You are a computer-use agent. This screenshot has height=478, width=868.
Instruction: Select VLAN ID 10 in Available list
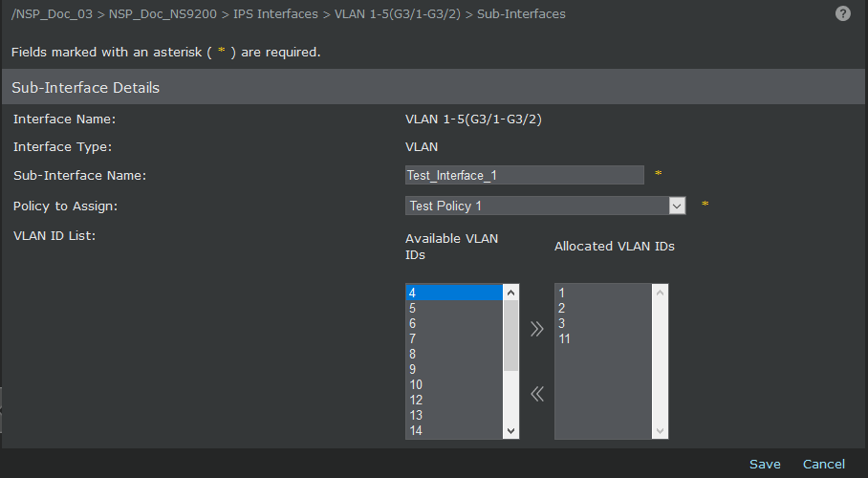454,384
